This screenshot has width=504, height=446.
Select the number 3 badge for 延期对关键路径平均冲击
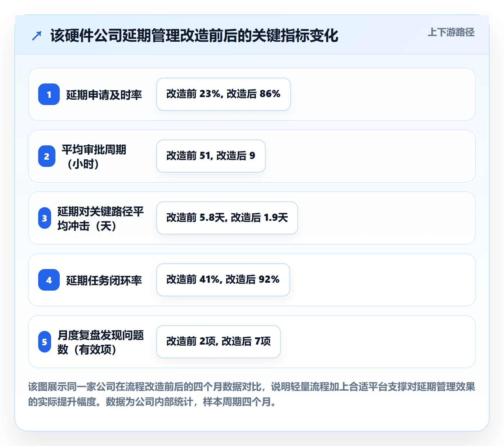(x=45, y=218)
